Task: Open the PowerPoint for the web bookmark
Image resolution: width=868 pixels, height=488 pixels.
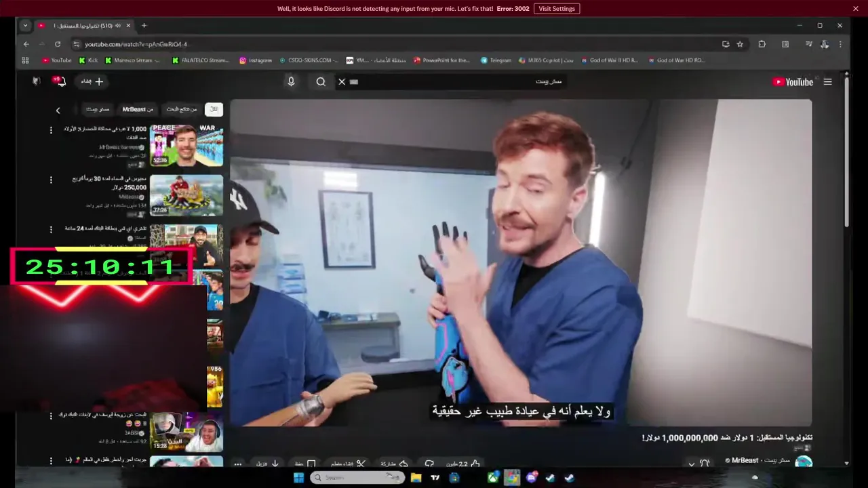Action: [x=441, y=60]
